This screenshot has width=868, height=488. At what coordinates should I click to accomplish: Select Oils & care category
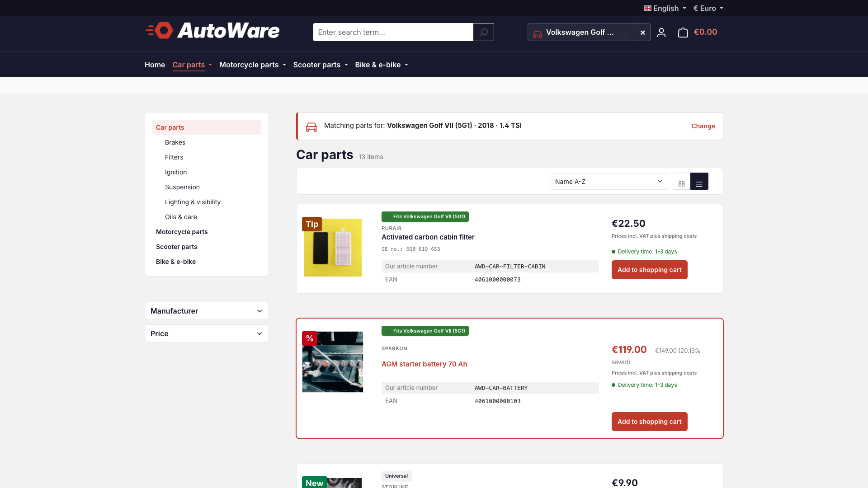181,217
